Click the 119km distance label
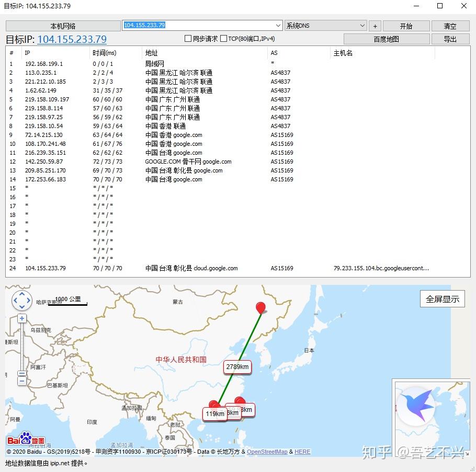Viewport: 476px width, 472px height. (214, 414)
